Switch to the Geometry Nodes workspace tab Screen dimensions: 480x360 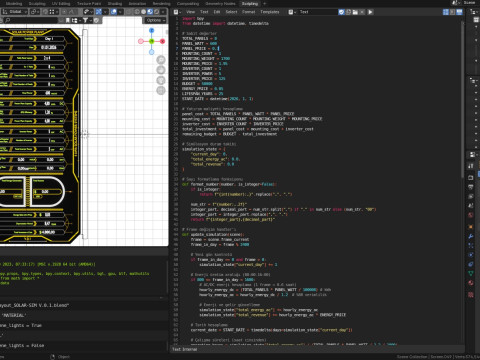[x=220, y=3]
